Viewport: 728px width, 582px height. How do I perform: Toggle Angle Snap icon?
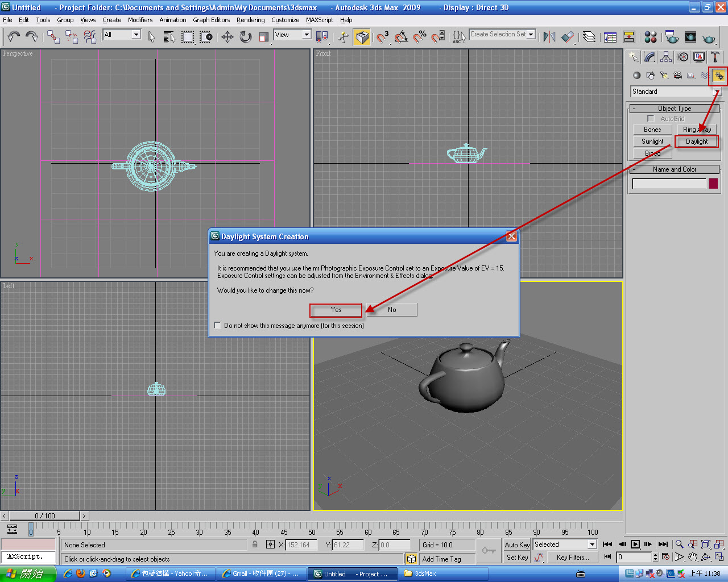coord(402,37)
